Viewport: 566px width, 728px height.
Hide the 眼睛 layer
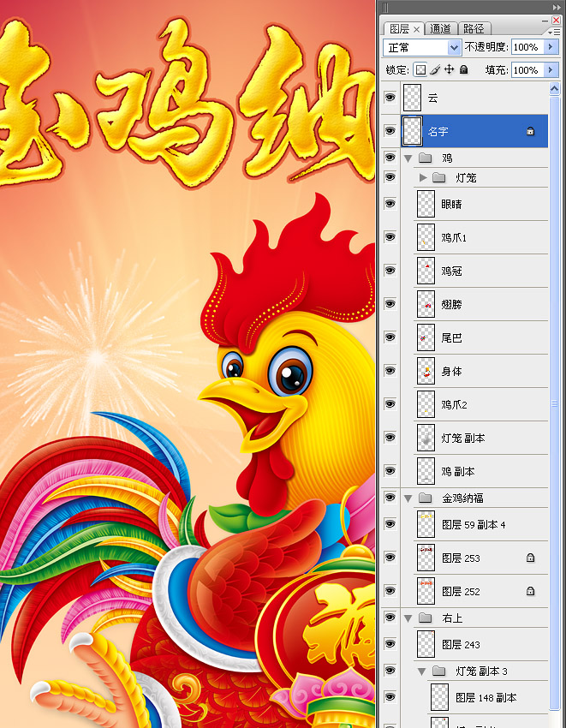point(390,203)
